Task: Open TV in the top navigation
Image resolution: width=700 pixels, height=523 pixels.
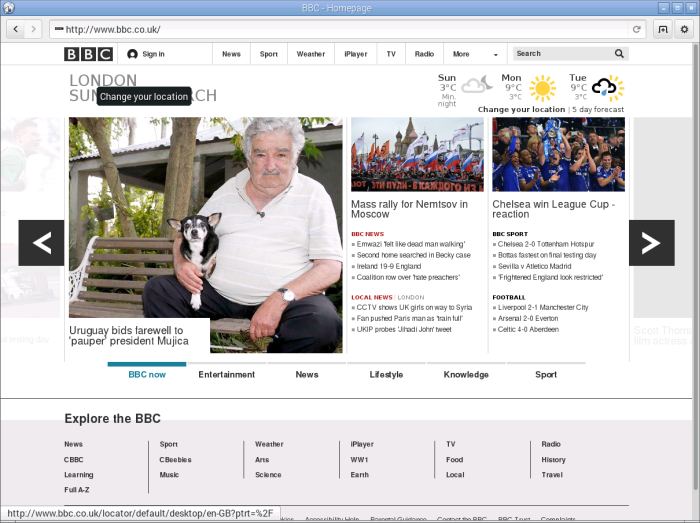Action: (x=391, y=54)
